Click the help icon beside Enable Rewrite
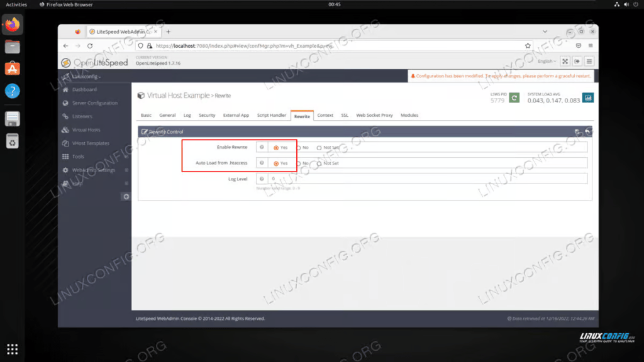This screenshot has width=644, height=362. tap(262, 147)
